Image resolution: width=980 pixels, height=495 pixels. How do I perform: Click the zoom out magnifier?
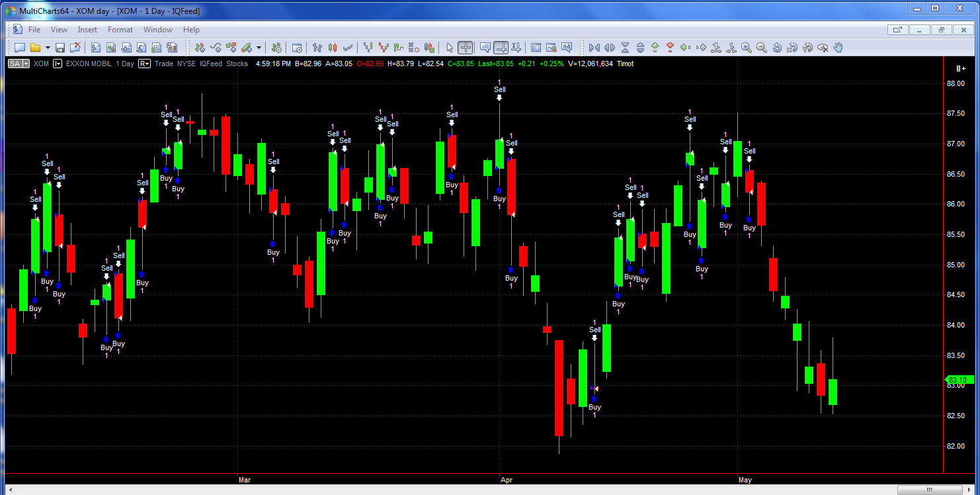762,47
